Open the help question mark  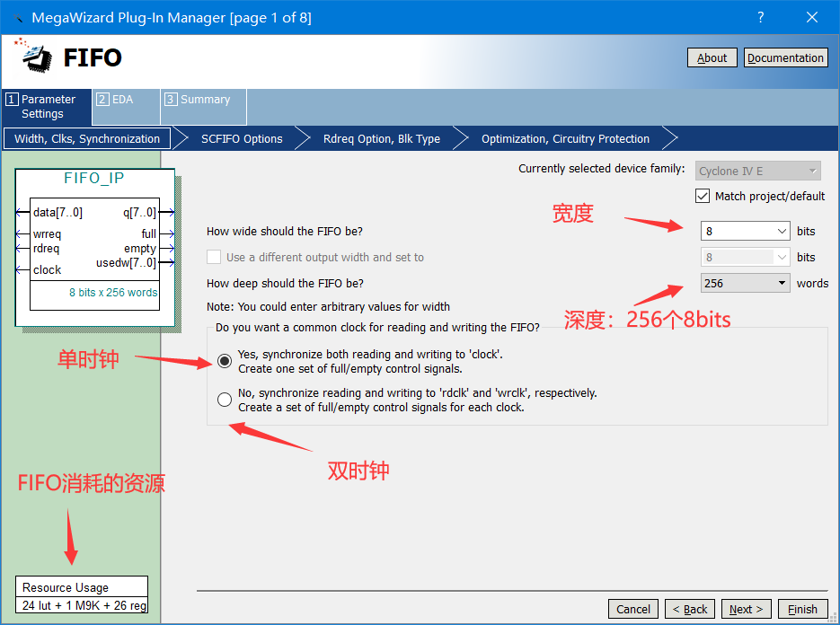(x=760, y=18)
